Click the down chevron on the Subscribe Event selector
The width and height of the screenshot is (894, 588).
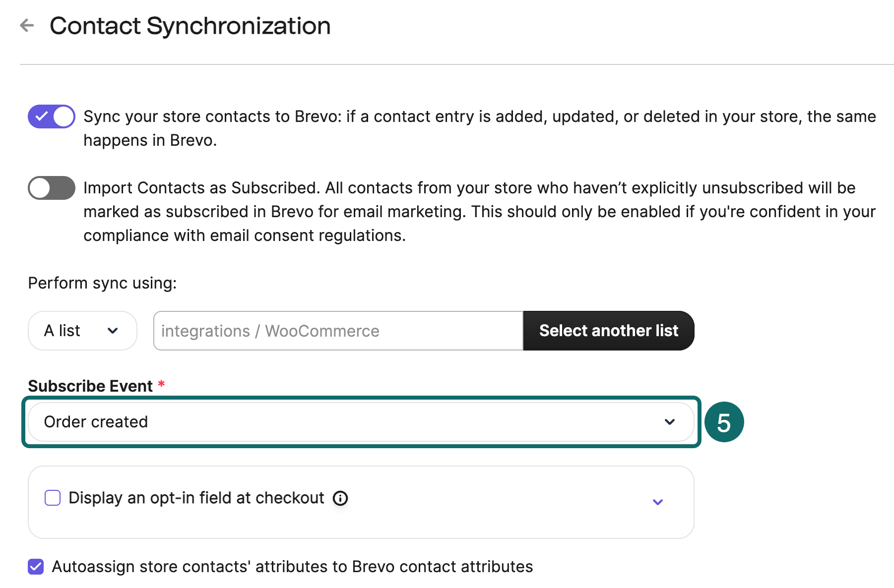coord(670,422)
